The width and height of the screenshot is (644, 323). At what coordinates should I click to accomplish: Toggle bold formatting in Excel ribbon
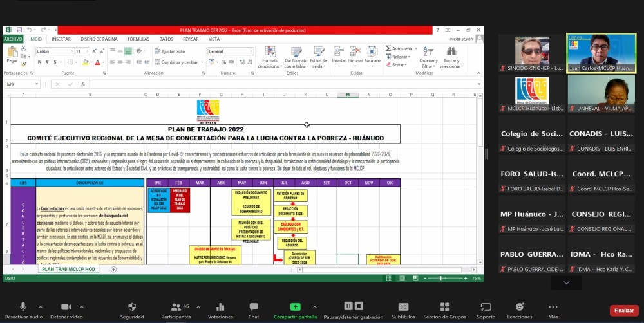tap(39, 62)
